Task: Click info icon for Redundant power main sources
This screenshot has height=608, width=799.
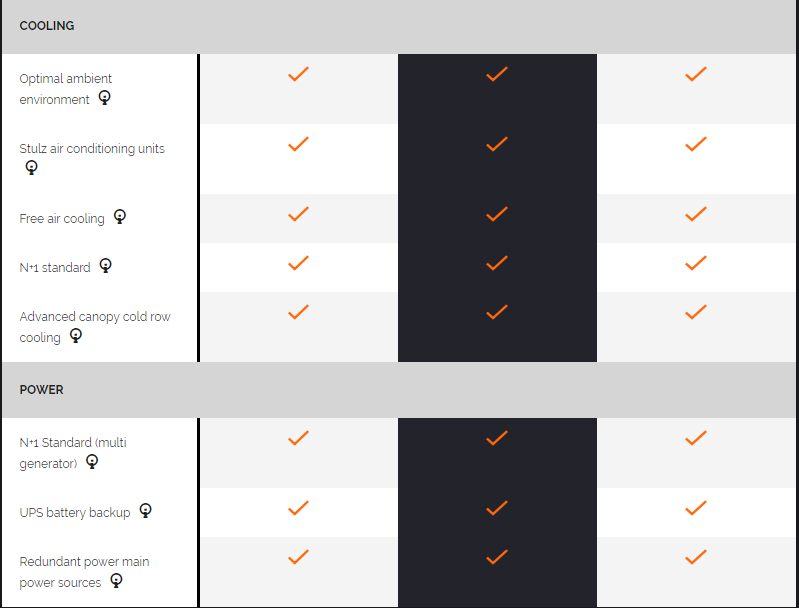Action: click(x=116, y=580)
